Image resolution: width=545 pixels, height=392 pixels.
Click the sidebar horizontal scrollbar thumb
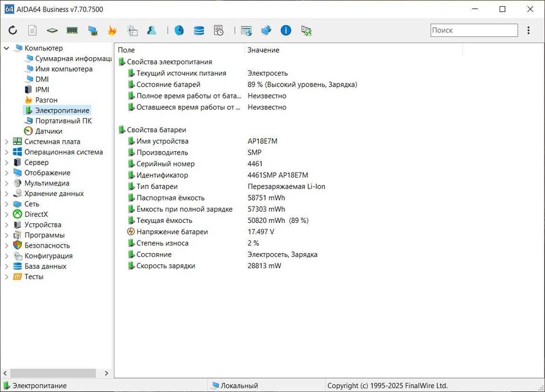(53, 374)
